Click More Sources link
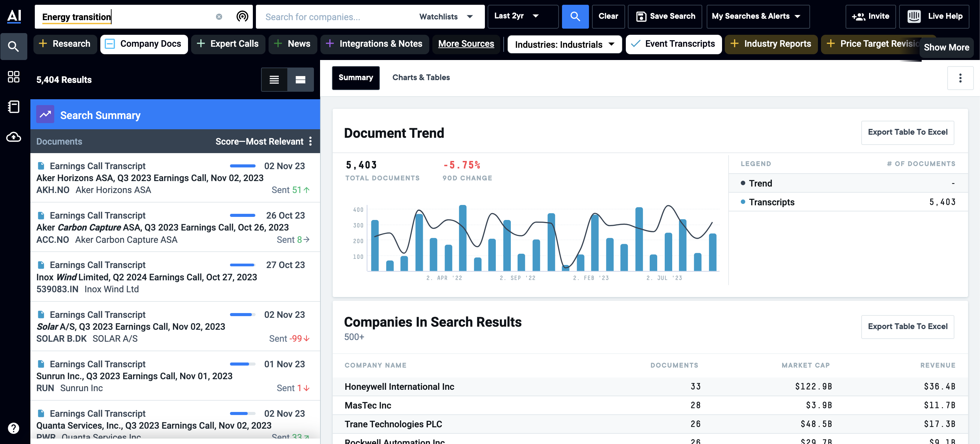The width and height of the screenshot is (980, 444). [x=466, y=44]
